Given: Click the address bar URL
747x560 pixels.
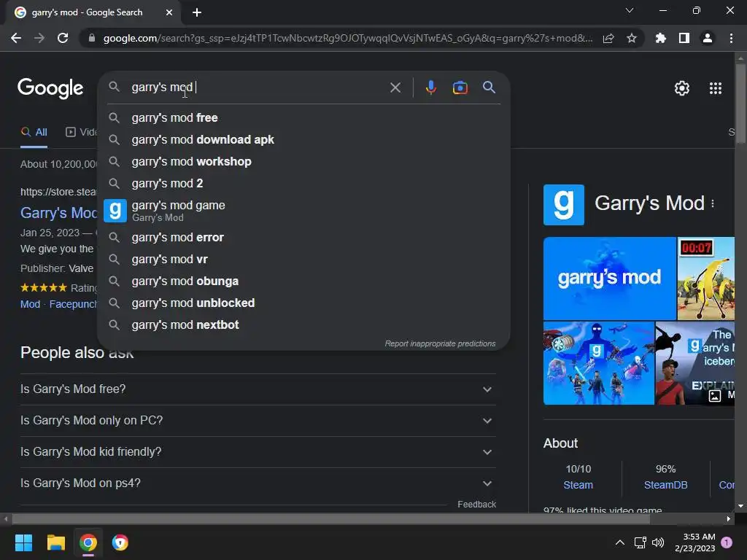Looking at the screenshot, I should [x=348, y=38].
